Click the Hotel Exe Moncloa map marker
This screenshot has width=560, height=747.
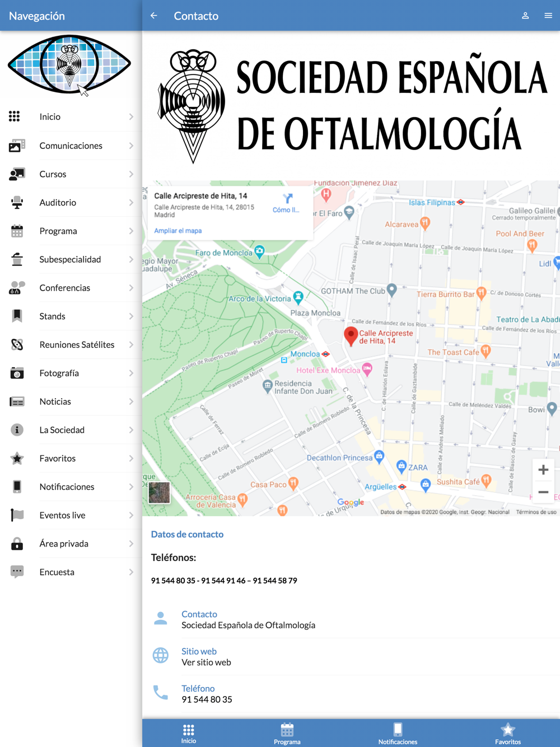(x=367, y=369)
